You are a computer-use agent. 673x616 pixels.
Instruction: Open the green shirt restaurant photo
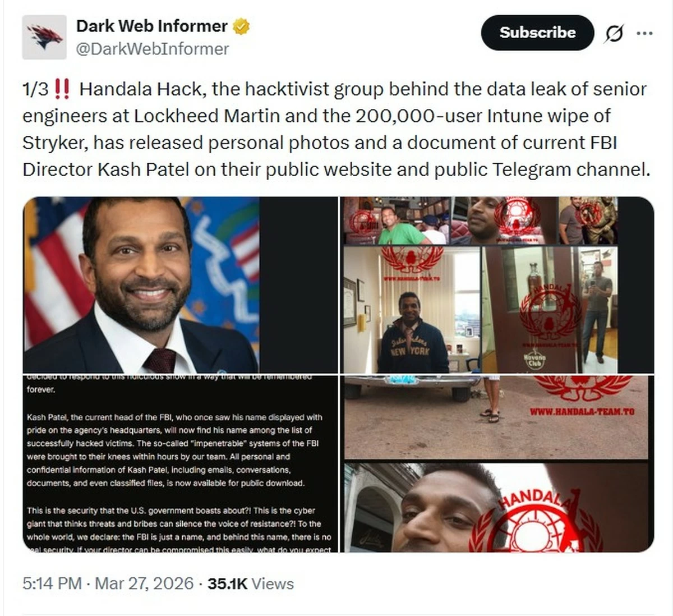click(x=397, y=220)
